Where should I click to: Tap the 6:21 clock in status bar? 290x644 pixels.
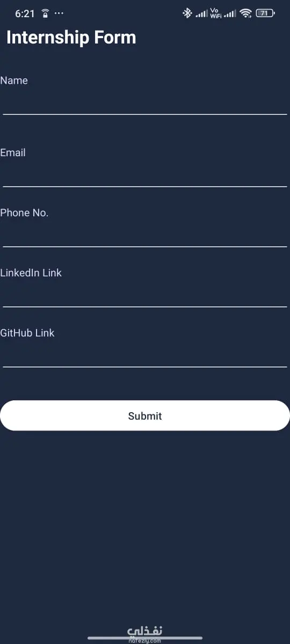25,14
